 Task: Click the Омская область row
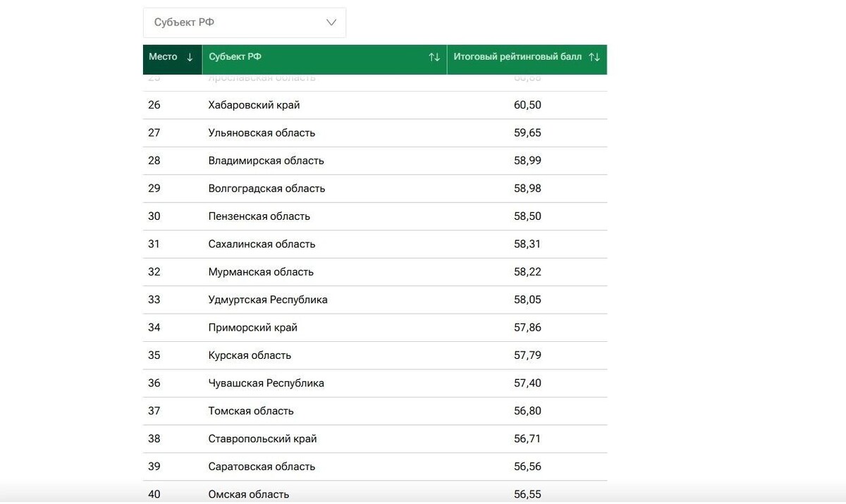pos(248,494)
